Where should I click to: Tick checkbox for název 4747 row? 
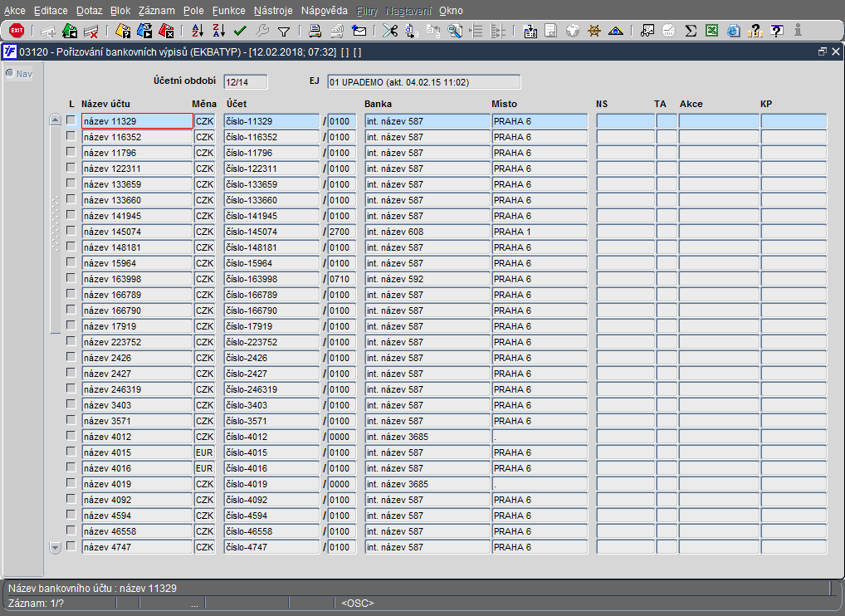[71, 546]
